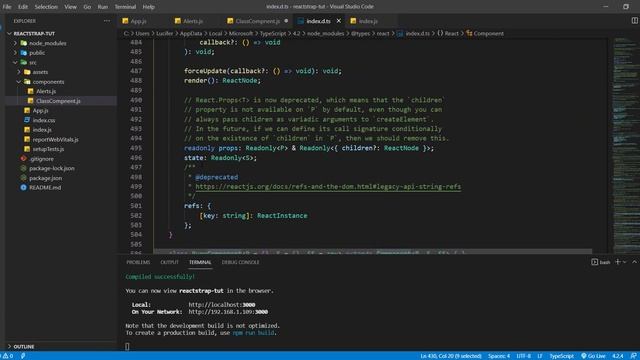Click the index.css file icon
The width and height of the screenshot is (640, 360).
point(27,120)
